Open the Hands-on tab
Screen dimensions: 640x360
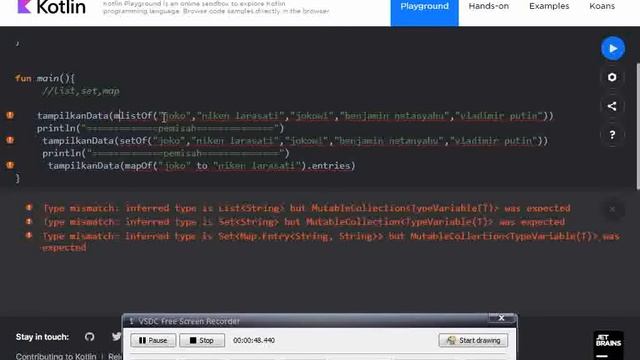pos(489,6)
